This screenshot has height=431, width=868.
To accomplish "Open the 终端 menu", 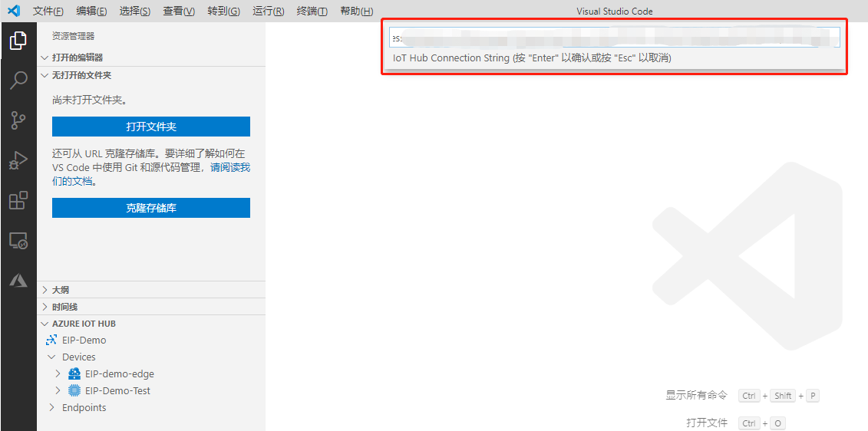I will click(x=312, y=11).
